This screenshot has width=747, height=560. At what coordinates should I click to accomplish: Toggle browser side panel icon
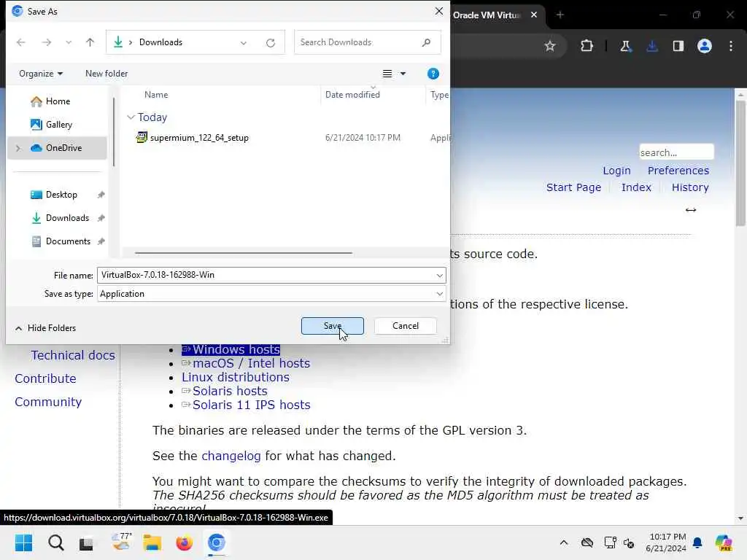point(678,46)
